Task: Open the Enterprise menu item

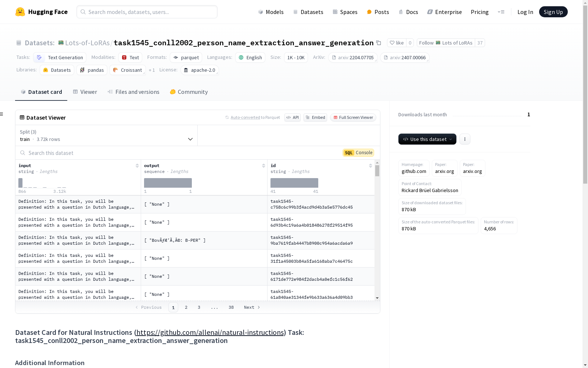Action: (x=445, y=12)
